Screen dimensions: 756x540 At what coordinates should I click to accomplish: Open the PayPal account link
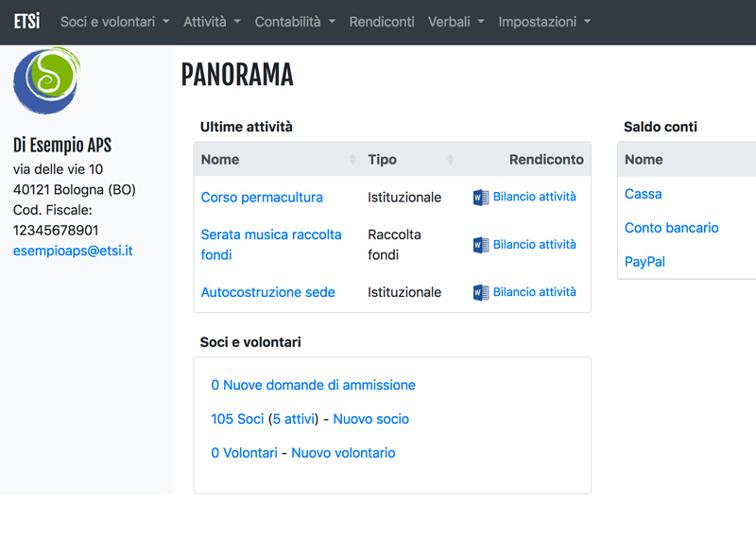point(644,262)
